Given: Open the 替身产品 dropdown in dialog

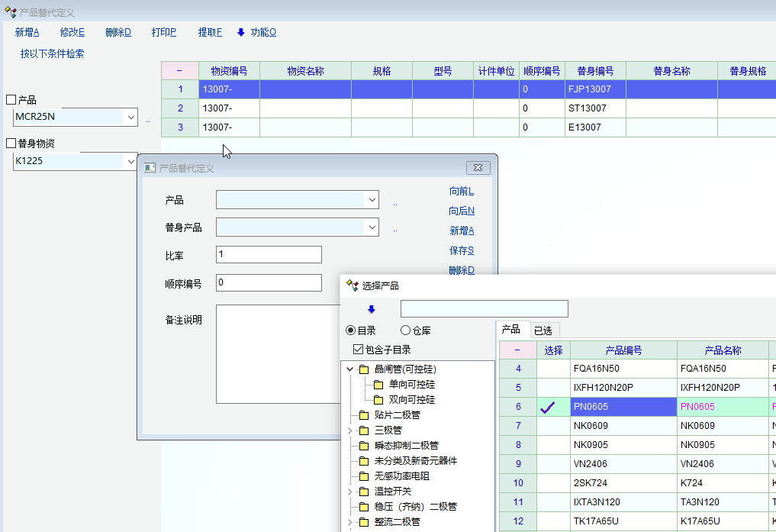Looking at the screenshot, I should point(372,227).
